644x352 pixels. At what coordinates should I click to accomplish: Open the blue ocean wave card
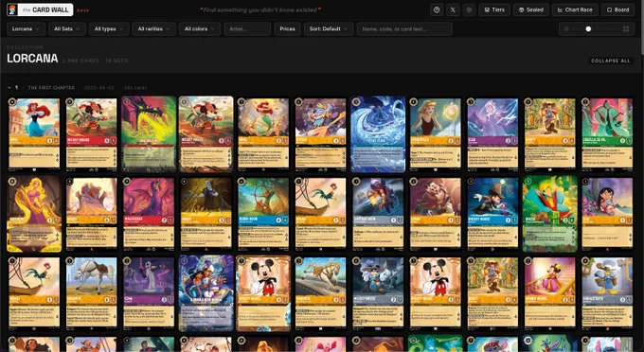378,134
